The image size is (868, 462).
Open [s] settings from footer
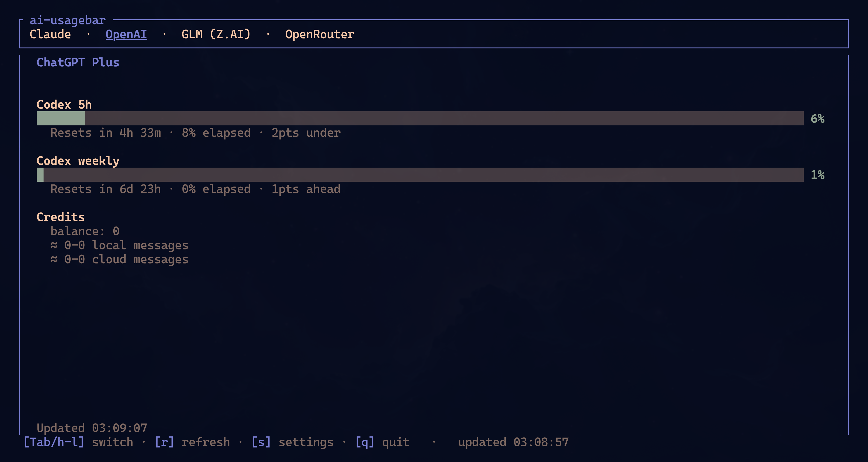click(293, 442)
